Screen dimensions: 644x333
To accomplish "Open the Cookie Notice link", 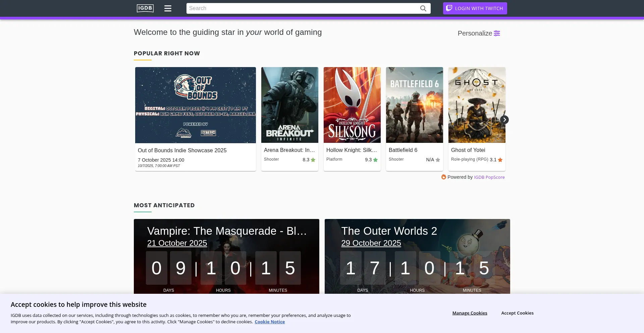I will click(269, 322).
